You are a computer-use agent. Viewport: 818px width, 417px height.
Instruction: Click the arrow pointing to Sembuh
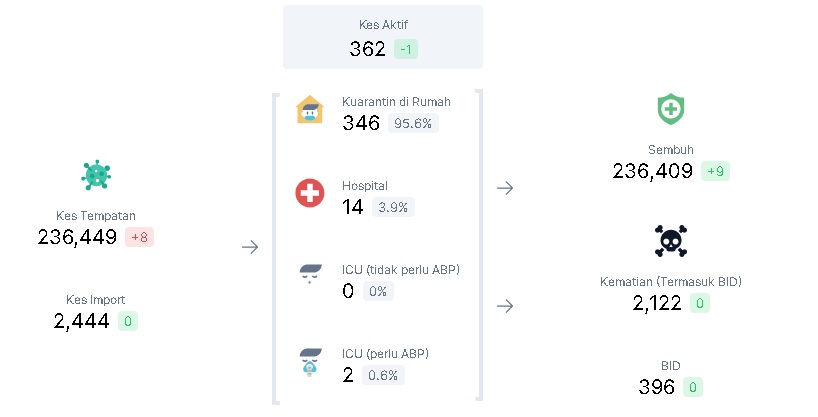[505, 188]
